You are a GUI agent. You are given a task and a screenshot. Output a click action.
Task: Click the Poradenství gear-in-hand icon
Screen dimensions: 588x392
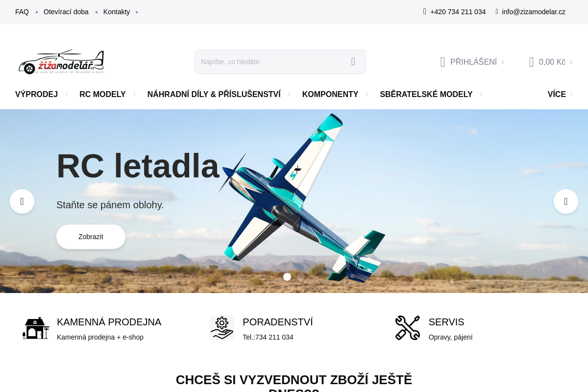(222, 328)
